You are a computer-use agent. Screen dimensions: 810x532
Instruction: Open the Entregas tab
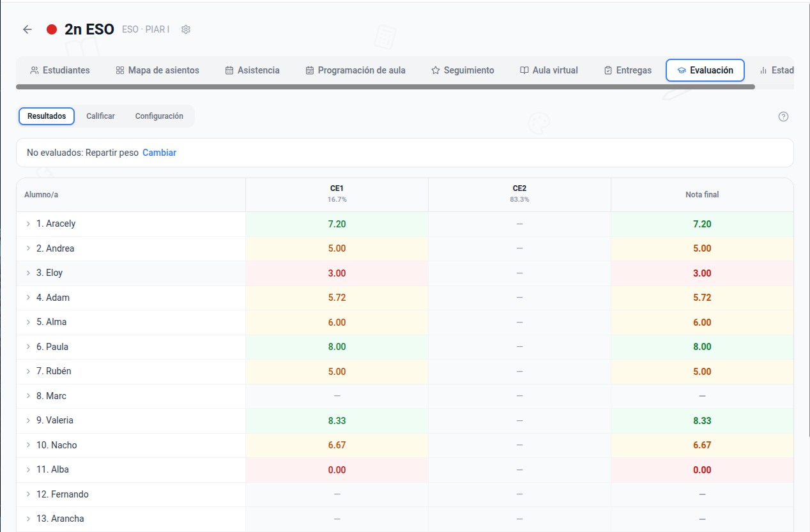pos(628,70)
